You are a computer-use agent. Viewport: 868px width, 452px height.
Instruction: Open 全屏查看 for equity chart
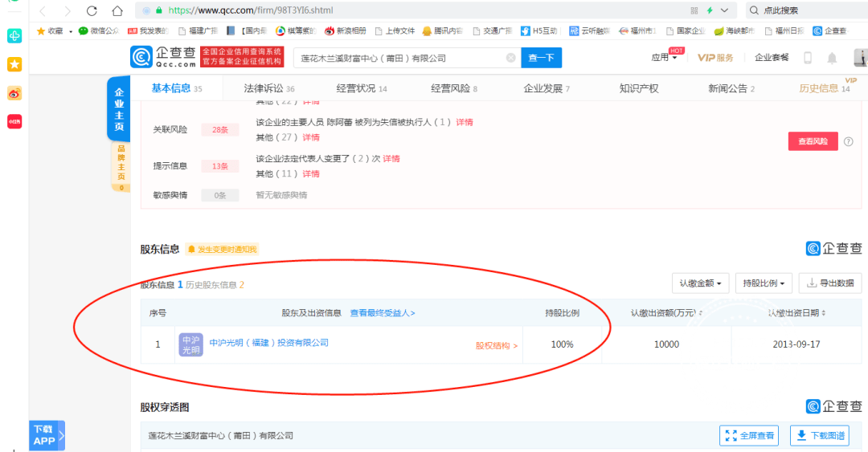(750, 436)
